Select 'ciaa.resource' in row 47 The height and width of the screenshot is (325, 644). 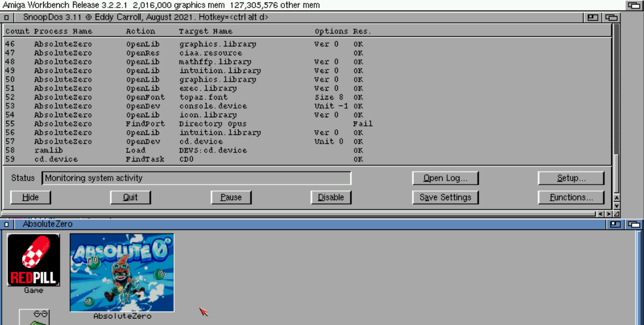[x=210, y=53]
